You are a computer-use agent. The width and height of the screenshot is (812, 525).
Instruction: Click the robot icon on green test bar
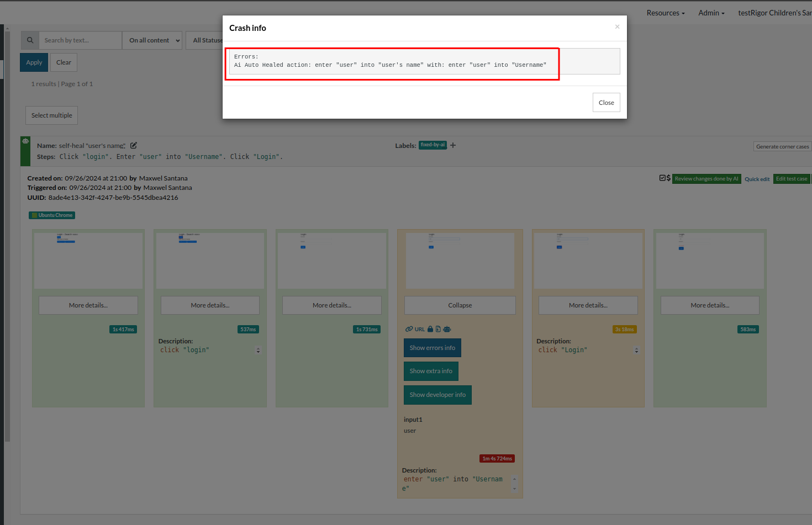(25, 141)
